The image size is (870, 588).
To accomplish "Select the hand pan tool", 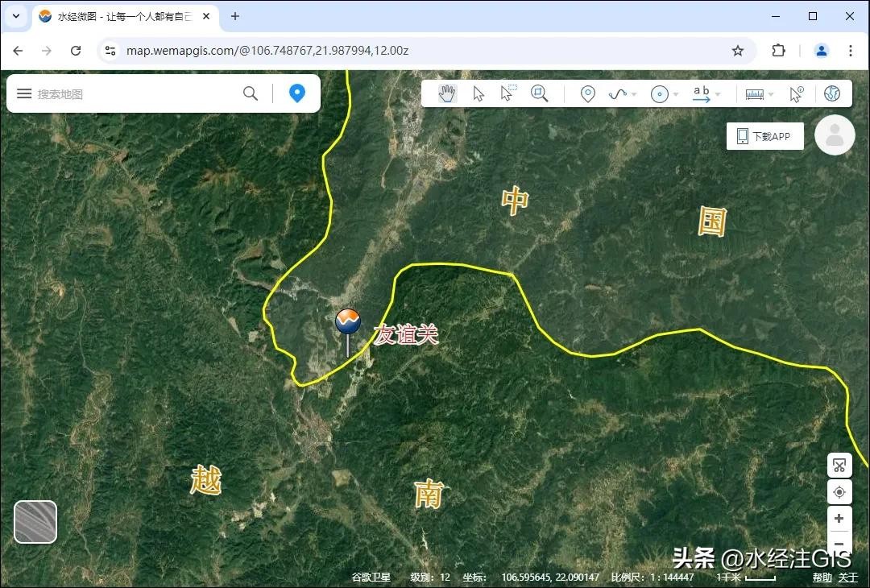I will tap(447, 94).
